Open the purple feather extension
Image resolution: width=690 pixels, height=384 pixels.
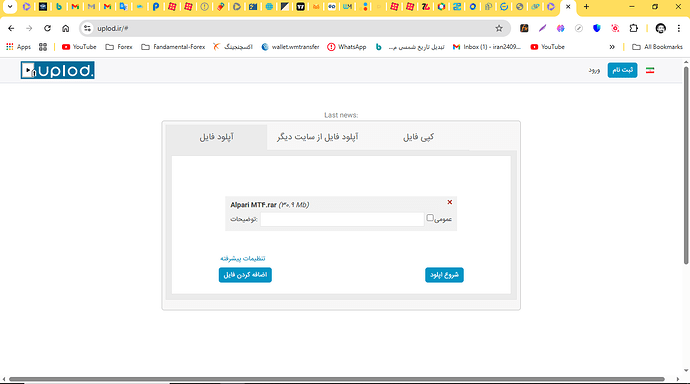point(542,28)
